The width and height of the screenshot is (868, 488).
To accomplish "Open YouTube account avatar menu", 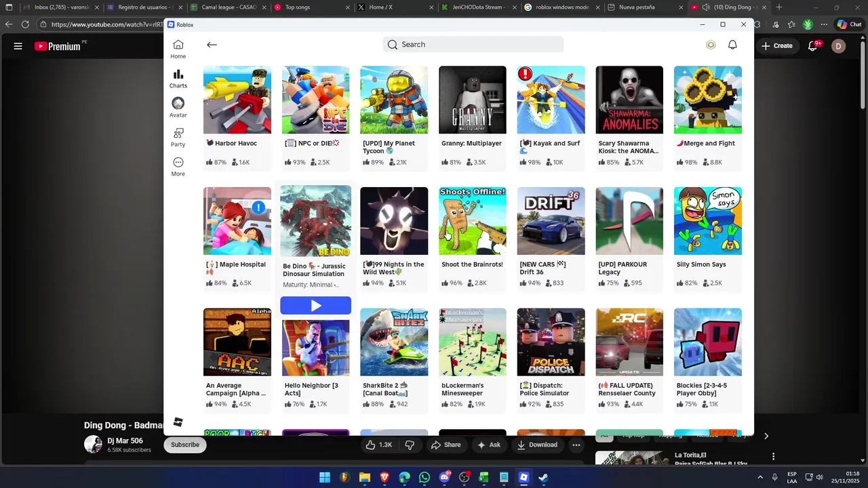I will pos(839,46).
